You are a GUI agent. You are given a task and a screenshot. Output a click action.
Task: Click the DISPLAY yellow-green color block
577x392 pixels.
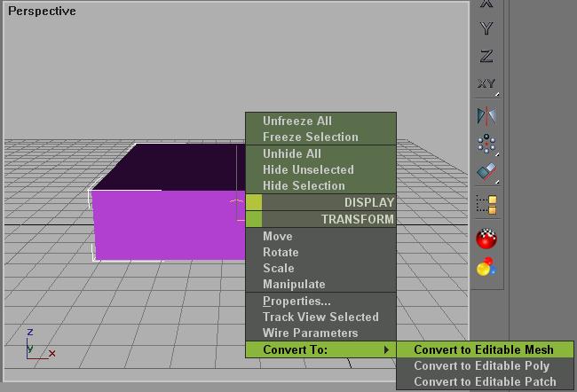pyautogui.click(x=254, y=202)
